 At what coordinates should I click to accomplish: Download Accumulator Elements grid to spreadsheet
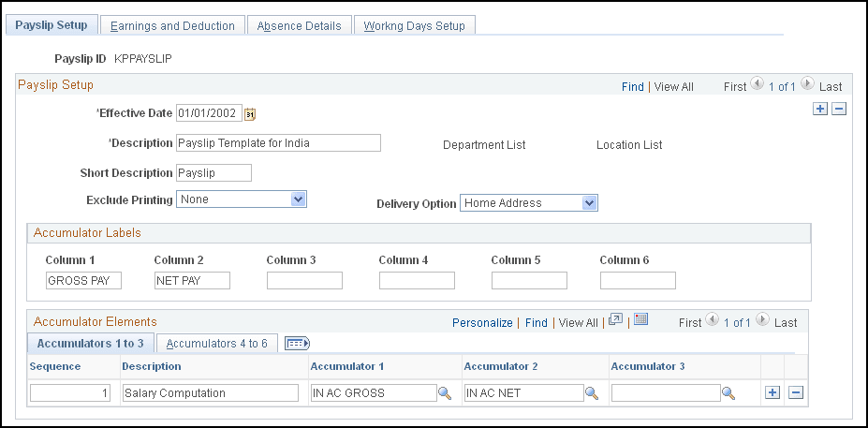641,319
